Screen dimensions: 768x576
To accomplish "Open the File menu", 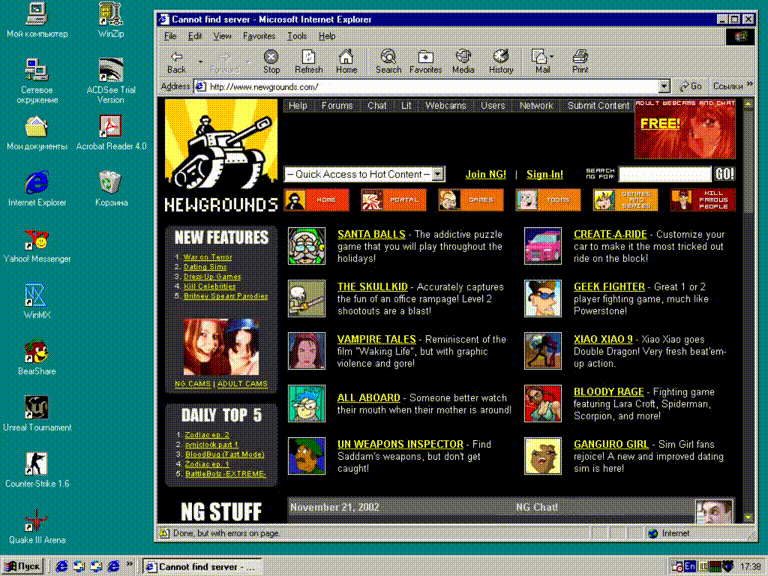I will (x=170, y=36).
